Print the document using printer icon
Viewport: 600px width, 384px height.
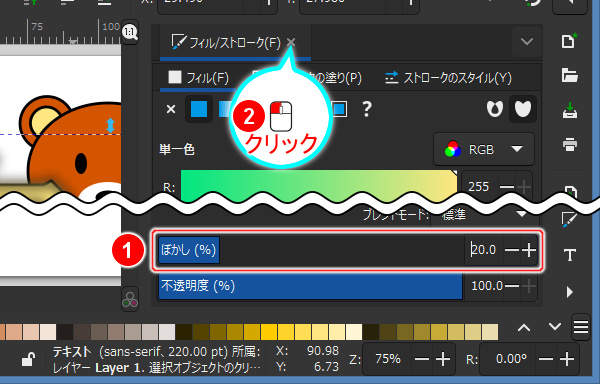pyautogui.click(x=570, y=145)
